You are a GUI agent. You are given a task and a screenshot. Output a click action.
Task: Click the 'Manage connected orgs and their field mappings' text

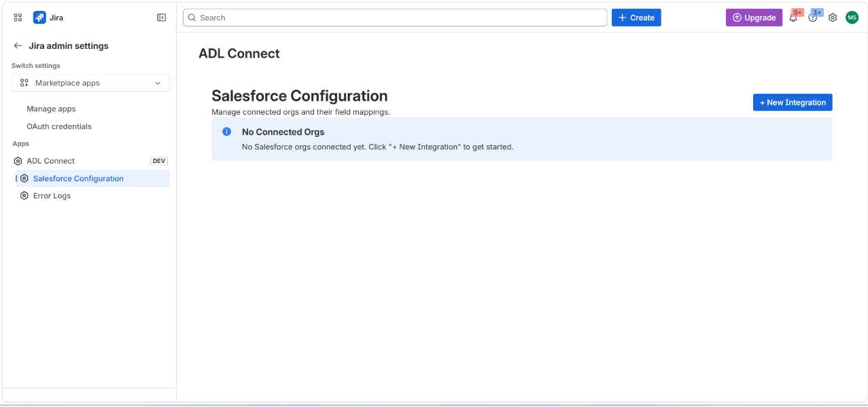click(x=300, y=112)
